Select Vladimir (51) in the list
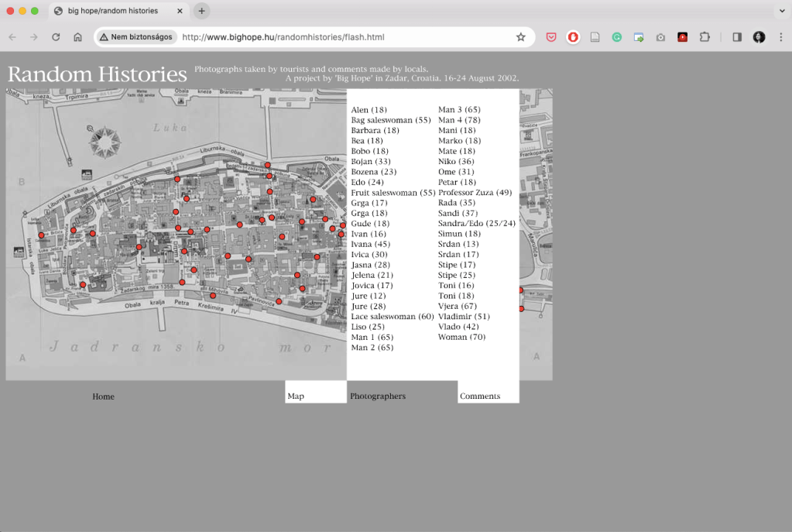The height and width of the screenshot is (532, 792). tap(464, 316)
